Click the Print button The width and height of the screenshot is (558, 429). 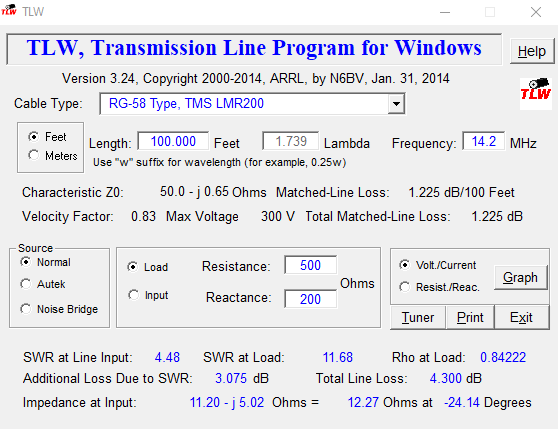click(470, 317)
